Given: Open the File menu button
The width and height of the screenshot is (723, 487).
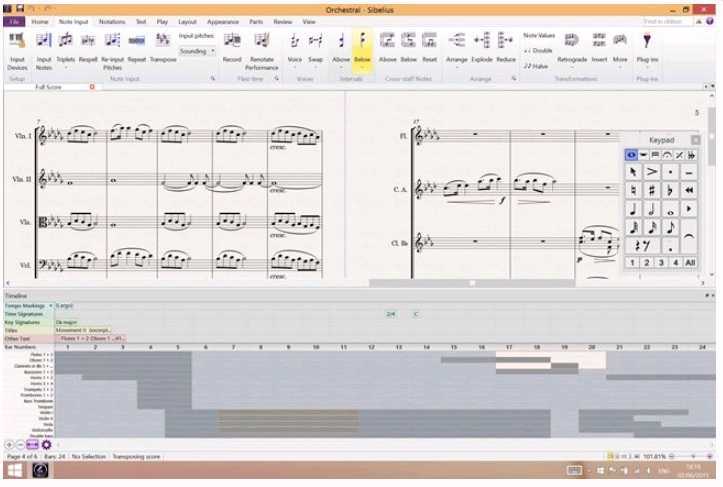Looking at the screenshot, I should (15, 21).
